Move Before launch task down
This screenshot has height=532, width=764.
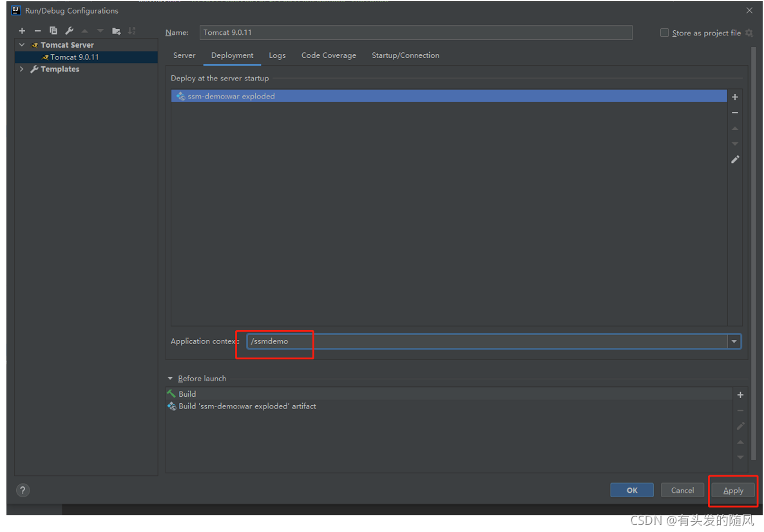point(740,457)
